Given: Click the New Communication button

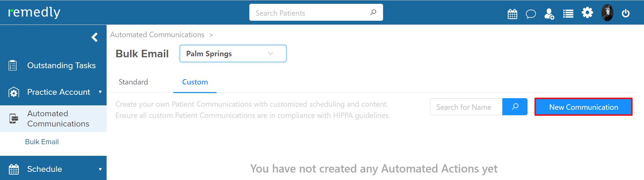Looking at the screenshot, I should click(583, 107).
